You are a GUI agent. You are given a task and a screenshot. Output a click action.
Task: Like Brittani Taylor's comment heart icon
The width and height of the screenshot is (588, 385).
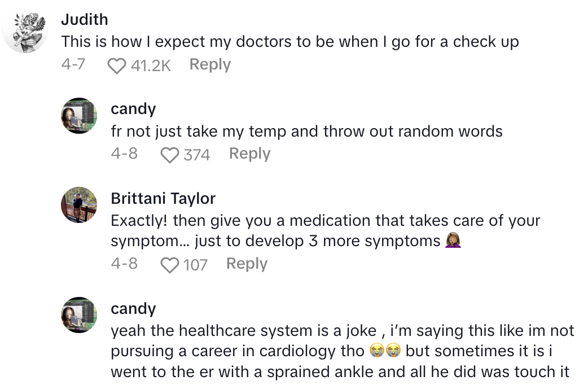(x=168, y=264)
